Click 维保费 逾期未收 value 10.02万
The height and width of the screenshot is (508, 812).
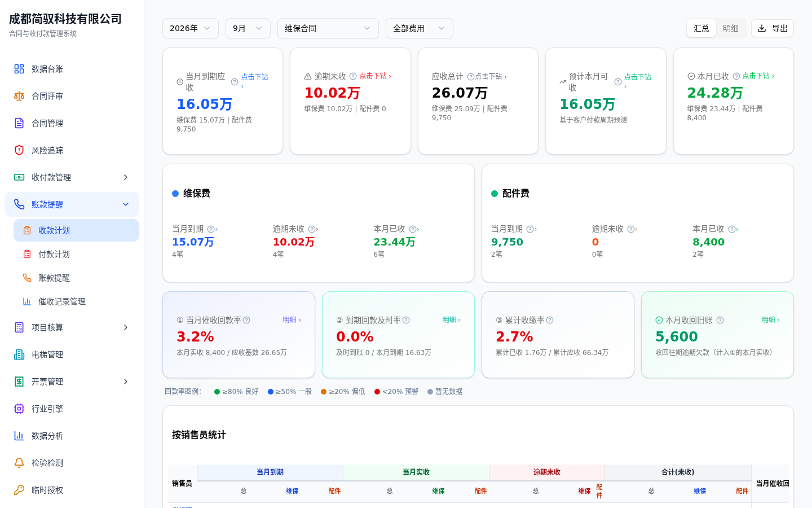pyautogui.click(x=294, y=242)
